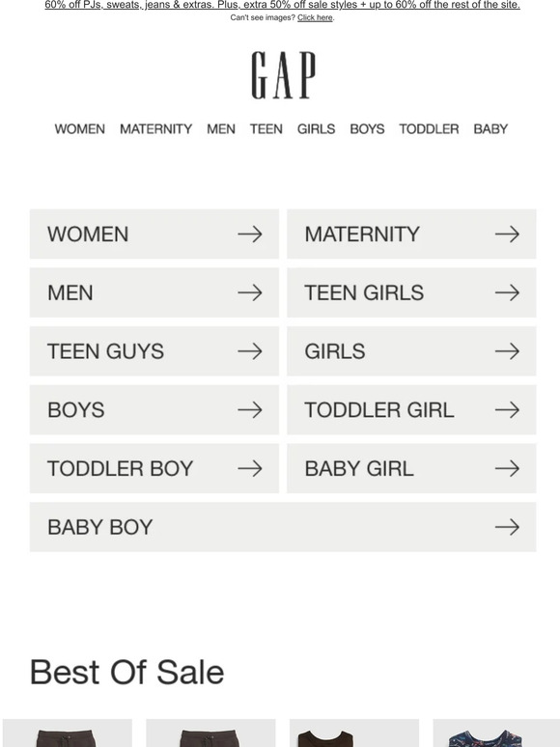Select MATERNITY in the top navigation
Image resolution: width=560 pixels, height=747 pixels.
(x=155, y=129)
